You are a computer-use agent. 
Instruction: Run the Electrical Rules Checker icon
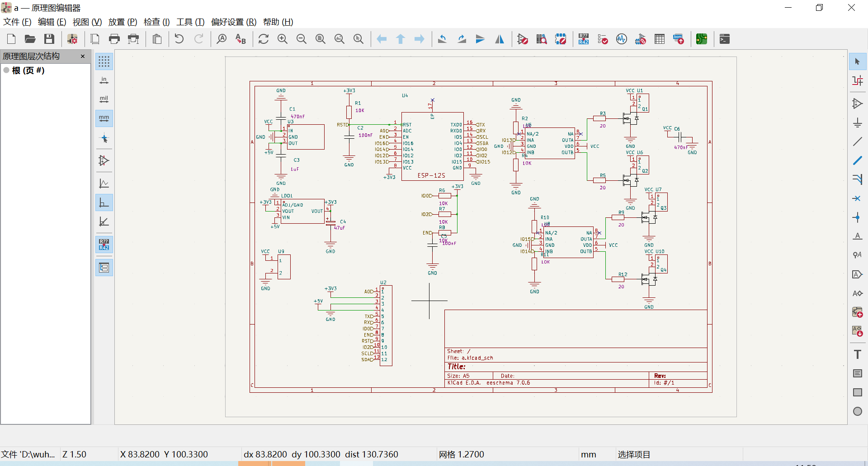point(603,39)
